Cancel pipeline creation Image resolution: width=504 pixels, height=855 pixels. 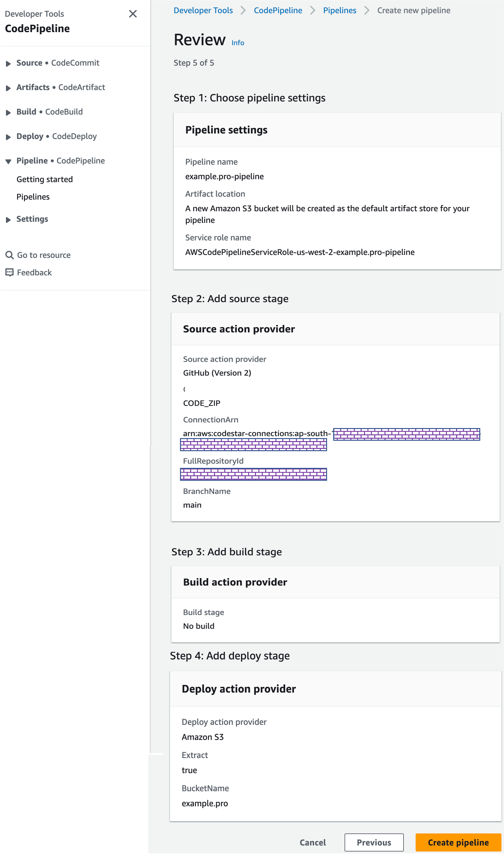coord(312,842)
